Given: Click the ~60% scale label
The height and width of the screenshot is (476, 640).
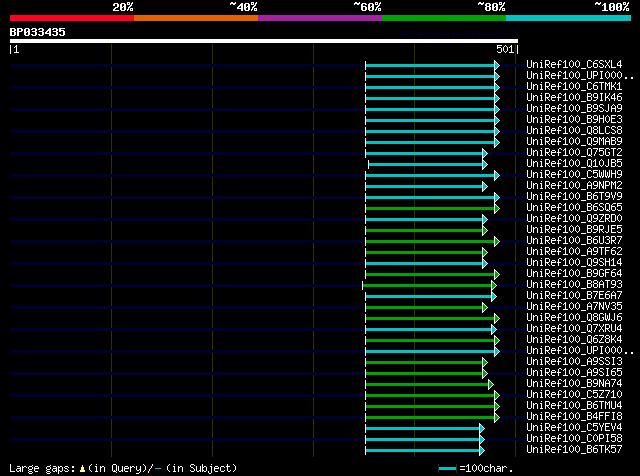Looking at the screenshot, I should 367,7.
